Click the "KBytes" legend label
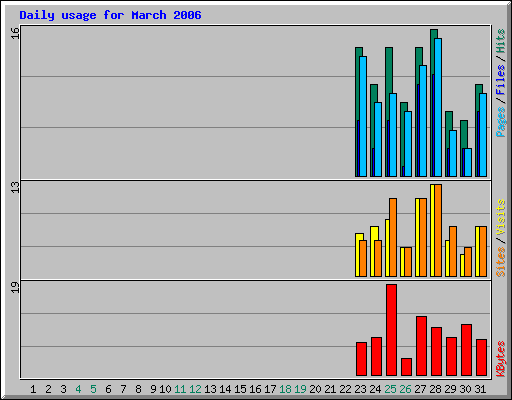 click(x=500, y=359)
